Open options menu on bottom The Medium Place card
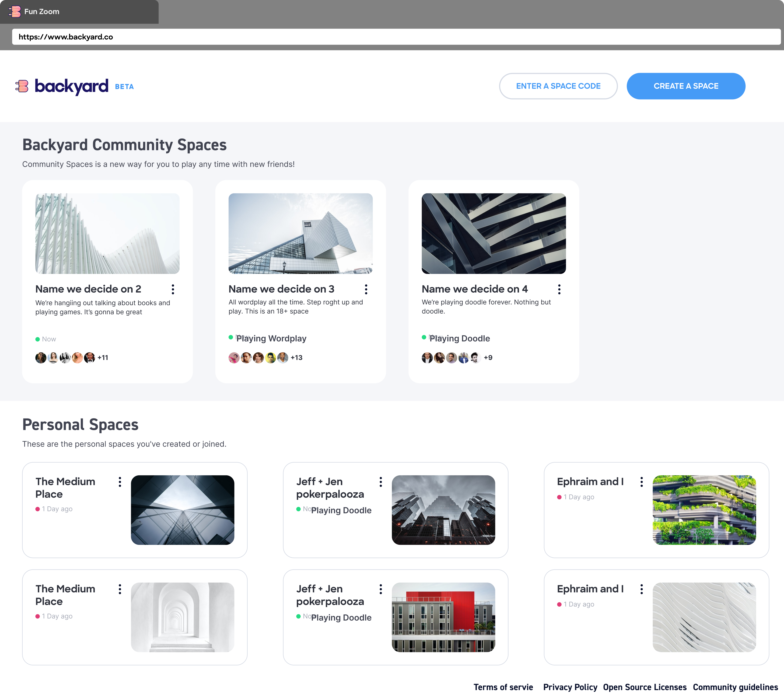This screenshot has height=698, width=784. coord(120,589)
